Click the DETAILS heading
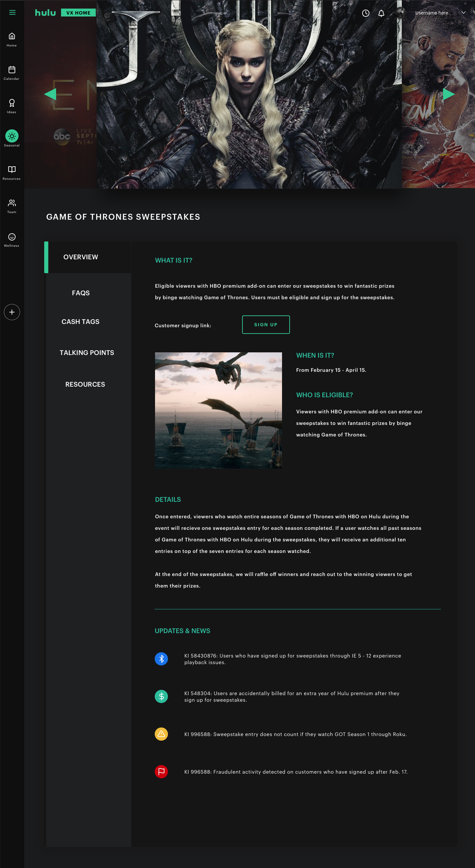Screen dimensions: 475x868 click(168, 499)
